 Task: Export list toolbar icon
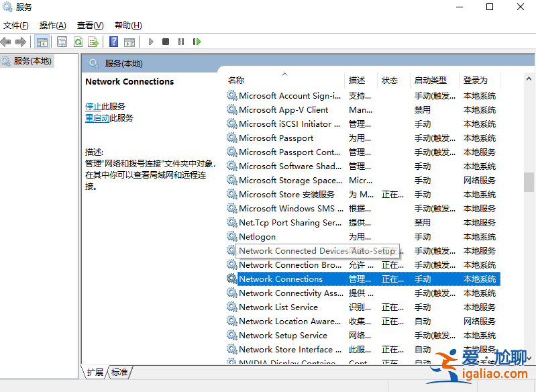(x=93, y=42)
